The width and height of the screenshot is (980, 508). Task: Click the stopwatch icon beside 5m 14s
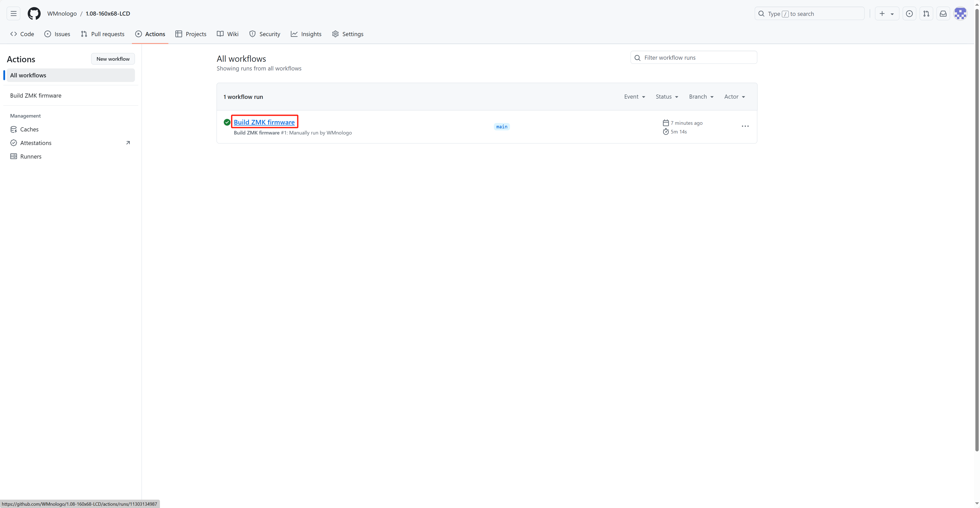[665, 132]
